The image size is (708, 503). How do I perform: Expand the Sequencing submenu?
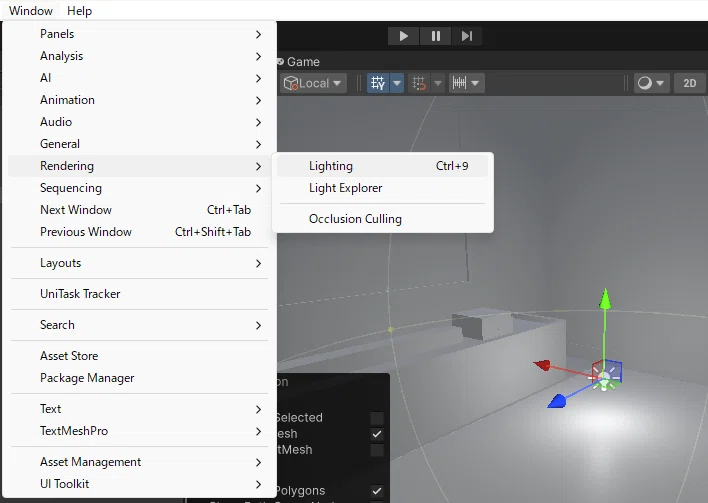coord(139,188)
